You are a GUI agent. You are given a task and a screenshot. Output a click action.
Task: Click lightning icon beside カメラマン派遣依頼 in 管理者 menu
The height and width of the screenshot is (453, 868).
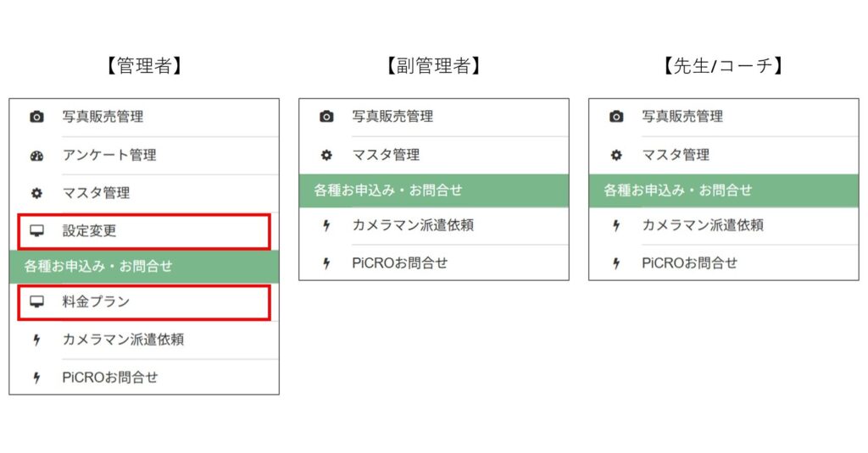36,340
